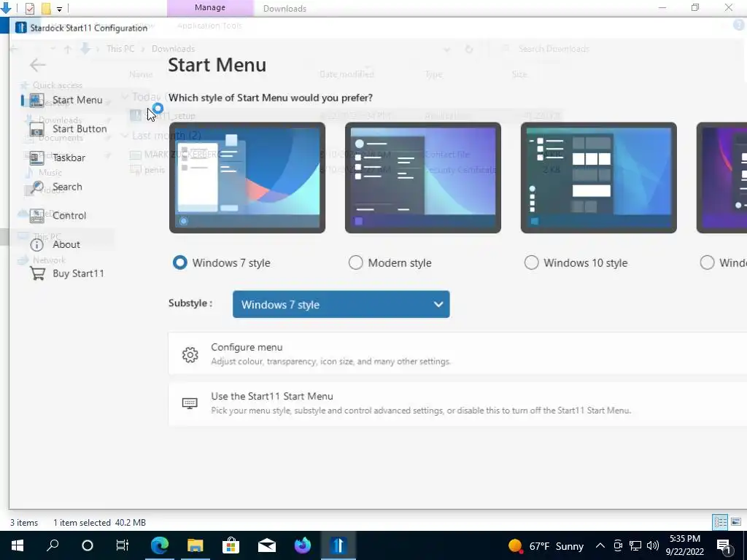Image resolution: width=747 pixels, height=560 pixels.
Task: Click the Start11 taskbar icon
Action: (x=338, y=545)
